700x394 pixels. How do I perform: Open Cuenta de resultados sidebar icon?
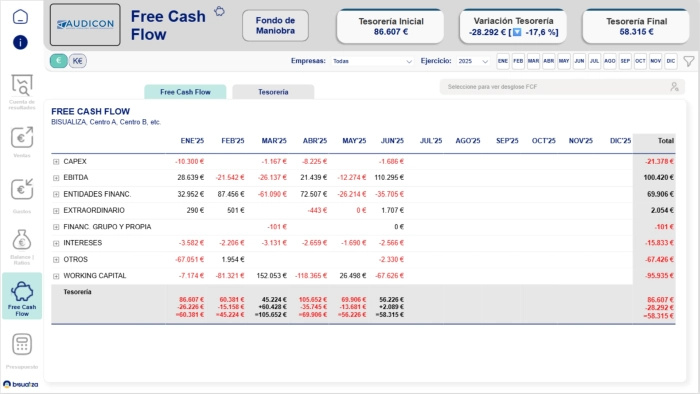(x=22, y=85)
